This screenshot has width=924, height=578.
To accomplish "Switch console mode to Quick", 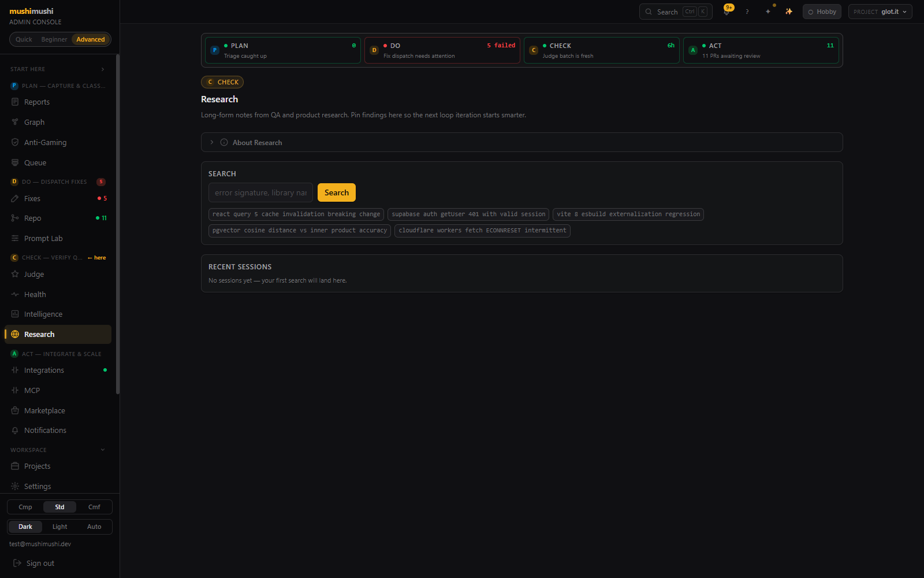I will pos(24,39).
